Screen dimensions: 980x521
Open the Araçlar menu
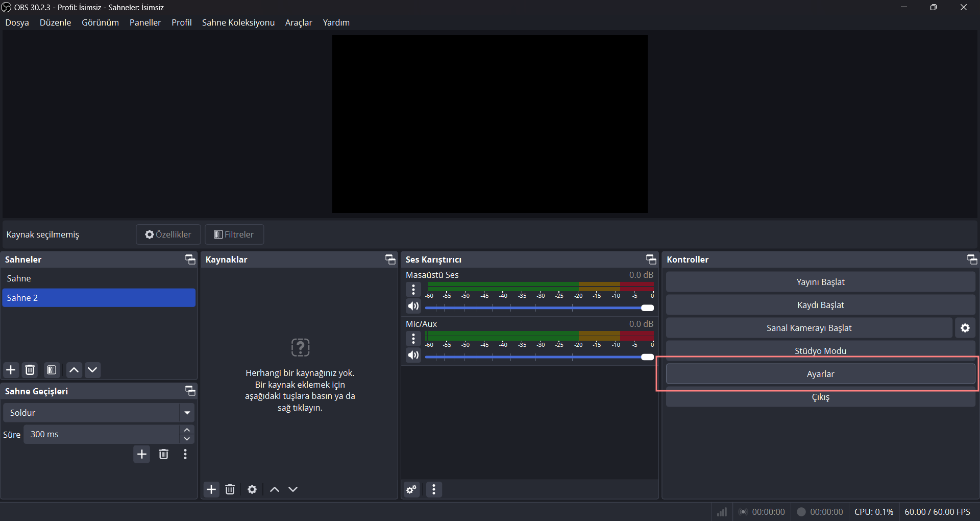pos(299,22)
